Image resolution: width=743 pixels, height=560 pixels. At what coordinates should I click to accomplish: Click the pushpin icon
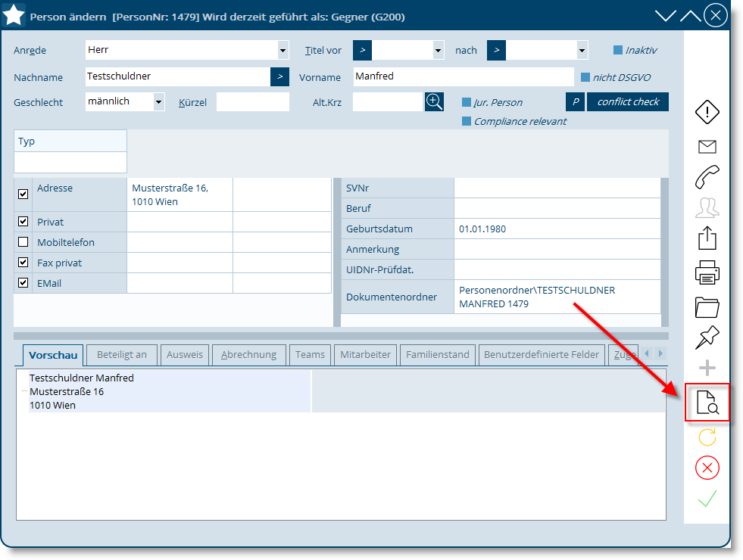[707, 338]
